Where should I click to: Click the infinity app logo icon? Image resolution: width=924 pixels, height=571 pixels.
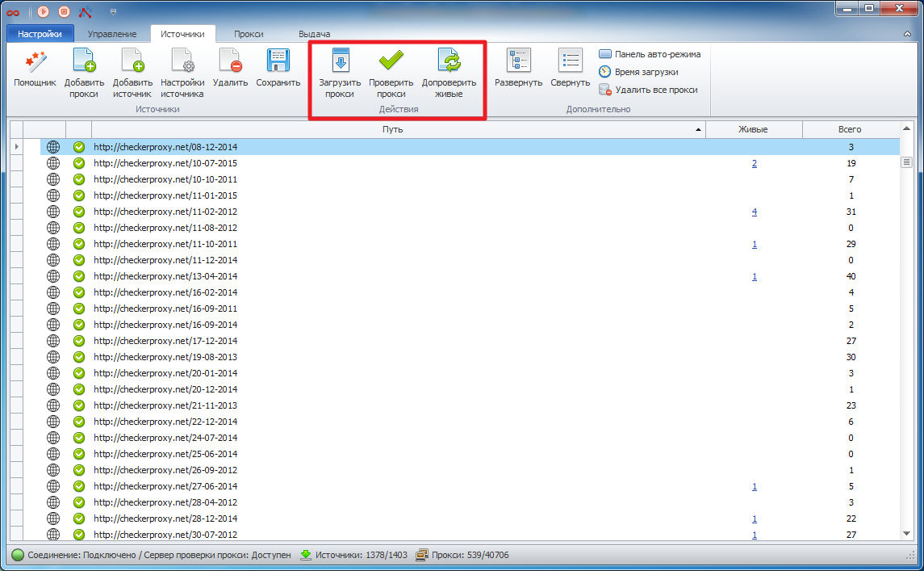pyautogui.click(x=13, y=12)
